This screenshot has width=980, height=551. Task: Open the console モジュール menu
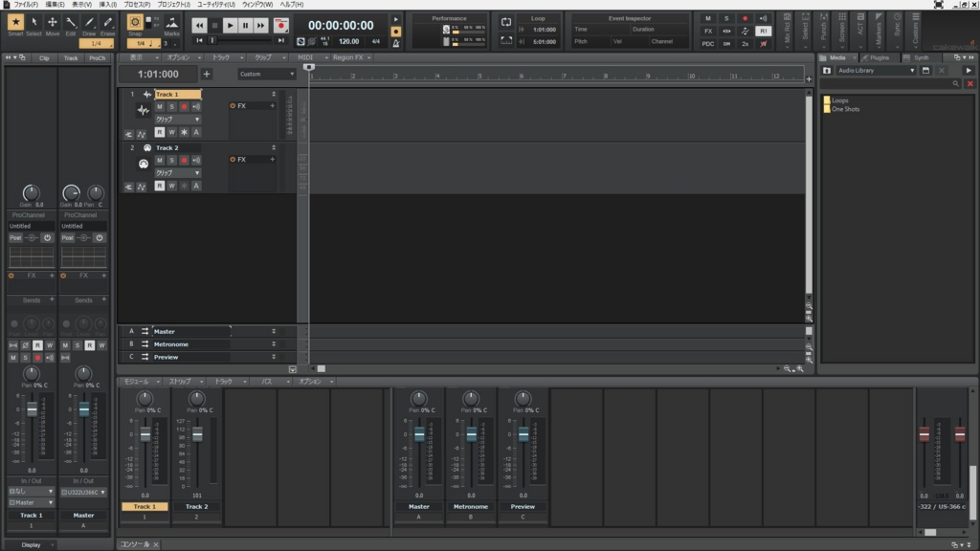point(140,382)
